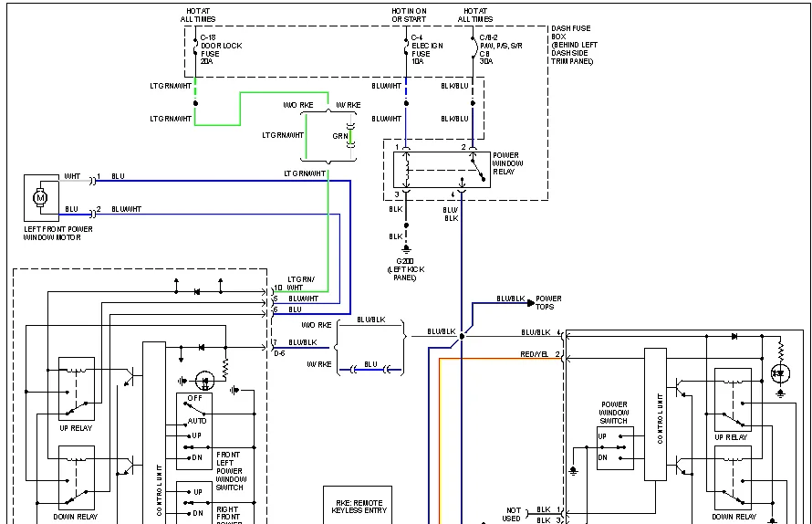Click the POWER TOPS label

(x=548, y=303)
